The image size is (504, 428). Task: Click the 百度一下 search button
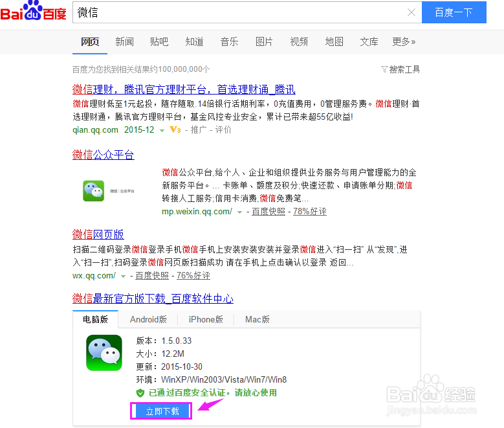(x=454, y=12)
